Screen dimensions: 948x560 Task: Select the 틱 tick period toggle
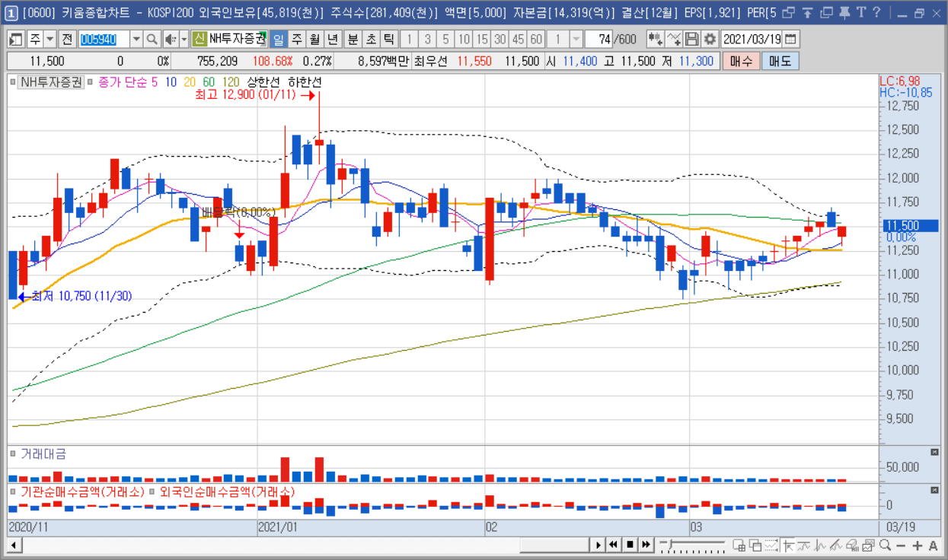pos(388,39)
